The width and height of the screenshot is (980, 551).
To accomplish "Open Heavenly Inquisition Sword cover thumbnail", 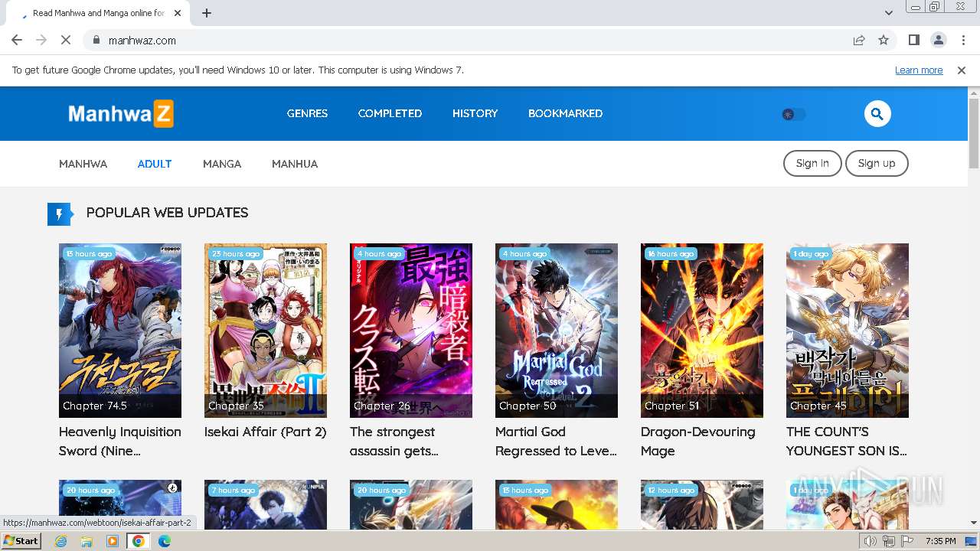I will tap(120, 331).
